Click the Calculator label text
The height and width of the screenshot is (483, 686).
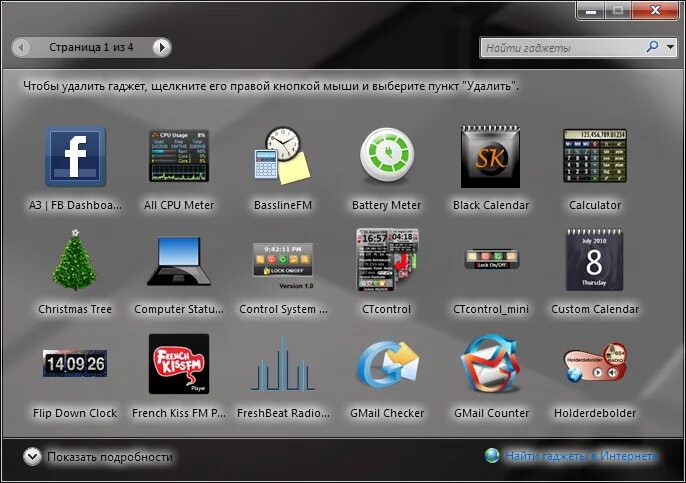tap(595, 205)
